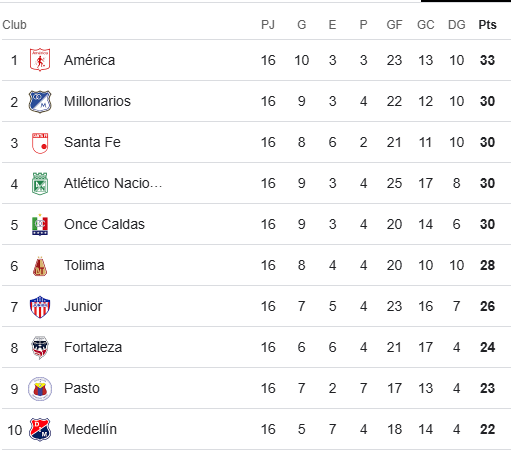Image resolution: width=511 pixels, height=451 pixels.
Task: Open the América team name link
Action: pyautogui.click(x=90, y=60)
